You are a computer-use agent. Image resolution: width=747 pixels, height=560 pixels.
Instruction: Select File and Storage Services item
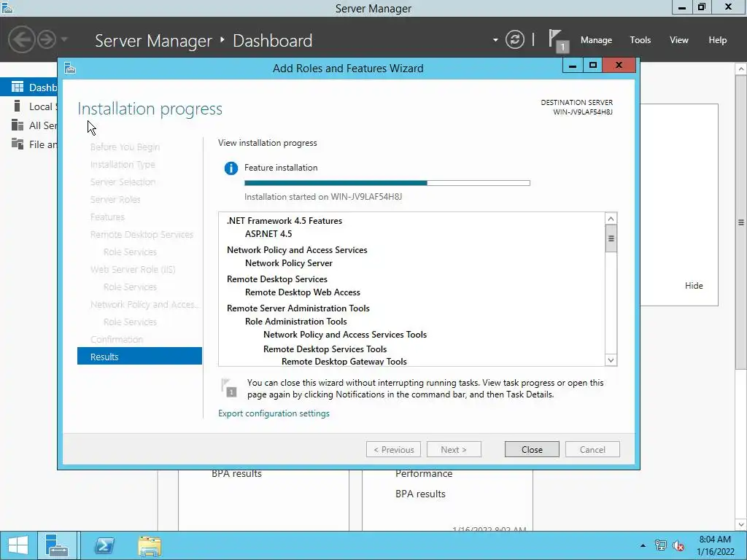point(29,144)
